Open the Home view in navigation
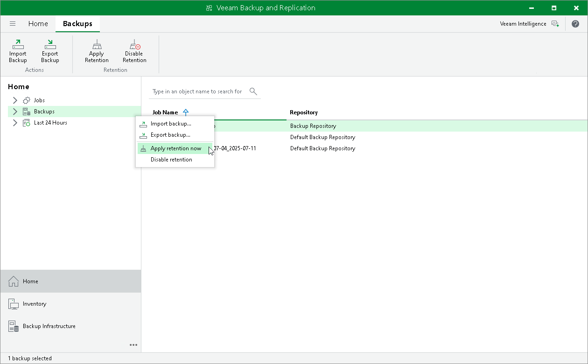 [x=70, y=281]
